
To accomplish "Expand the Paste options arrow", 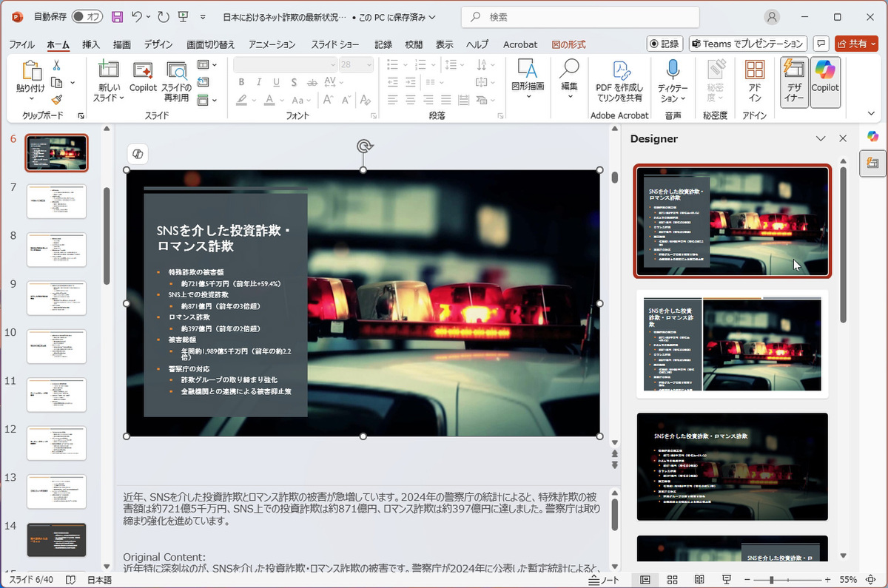I will (x=31, y=100).
